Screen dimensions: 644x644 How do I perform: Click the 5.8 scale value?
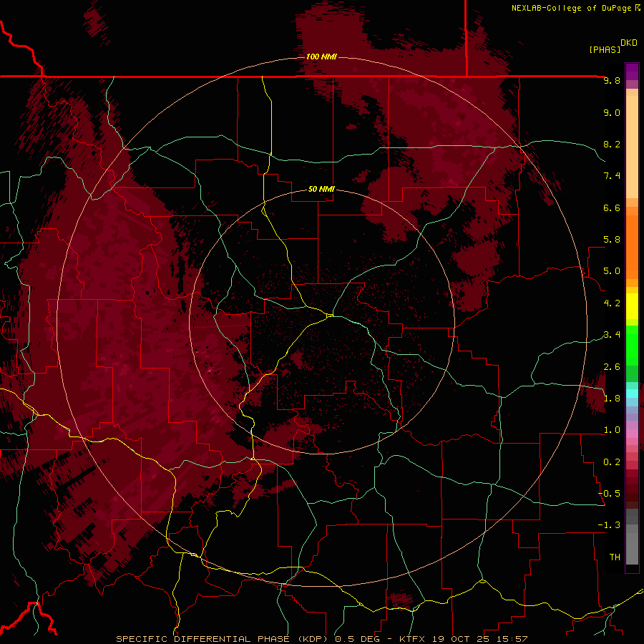coord(612,240)
